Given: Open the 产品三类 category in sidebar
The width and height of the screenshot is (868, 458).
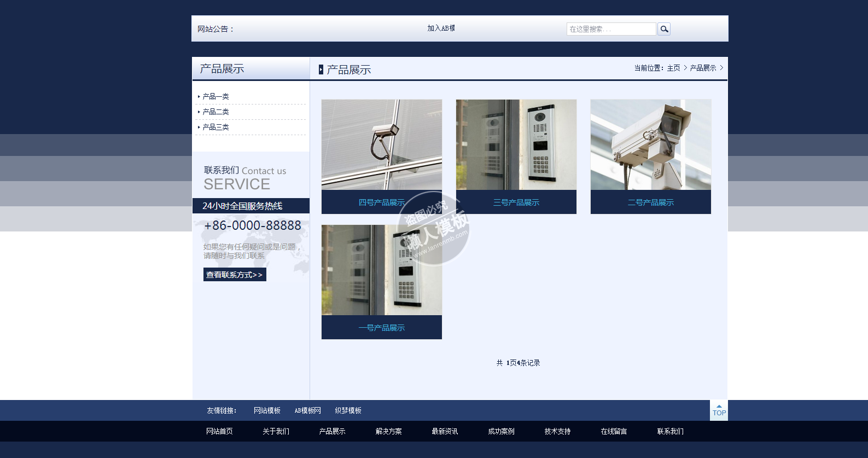Looking at the screenshot, I should click(x=215, y=127).
